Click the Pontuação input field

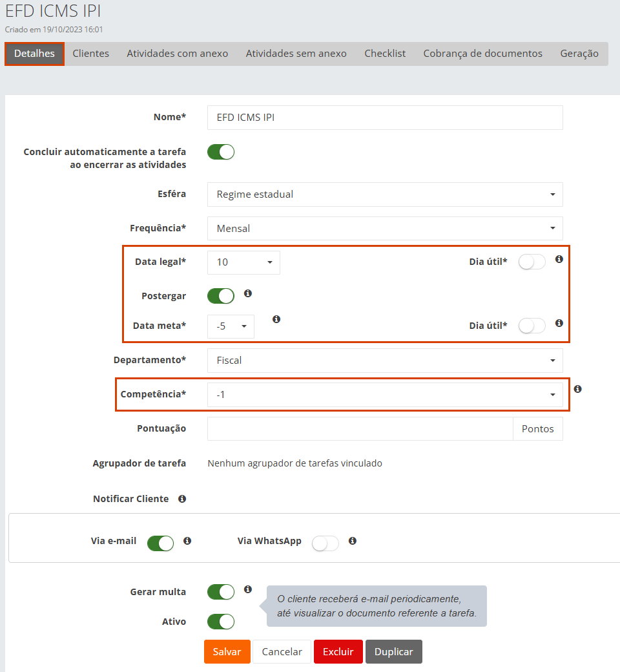360,428
